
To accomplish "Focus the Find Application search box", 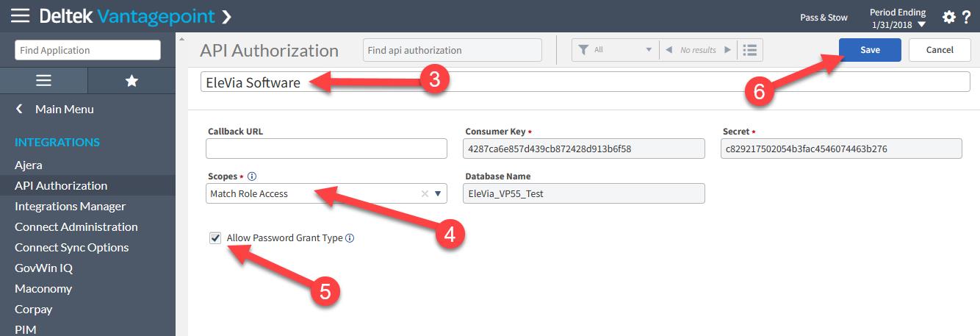I will click(87, 50).
